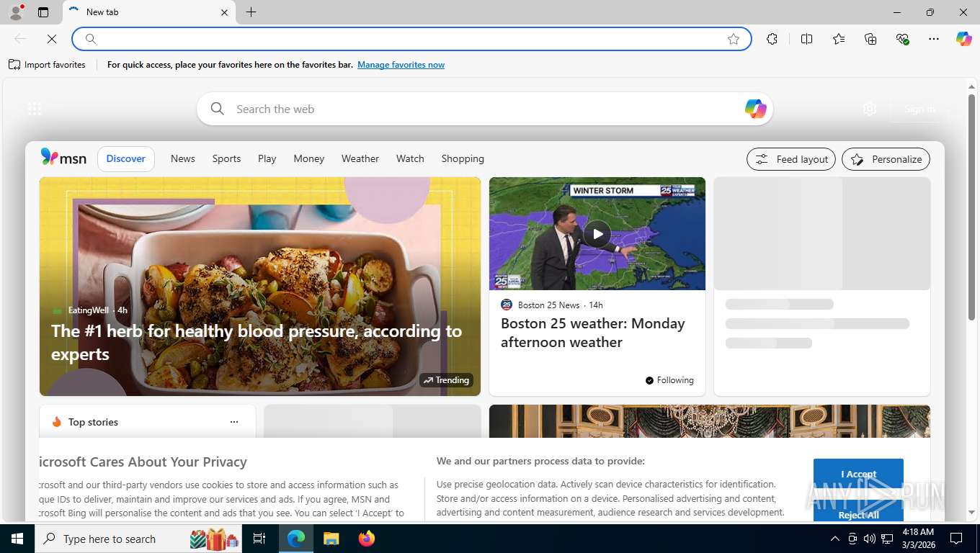Open the taskbar clock showing 4:18 AM
Viewport: 980px width, 553px height.
point(918,539)
